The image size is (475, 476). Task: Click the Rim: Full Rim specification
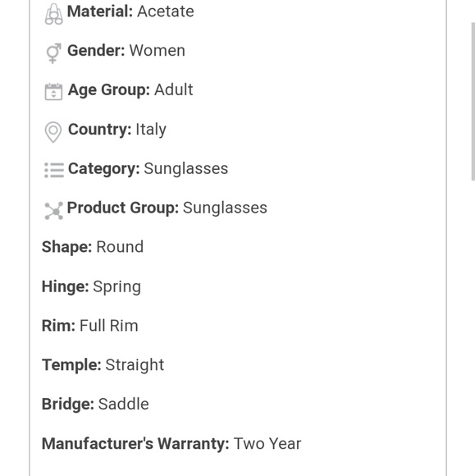pyautogui.click(x=90, y=326)
